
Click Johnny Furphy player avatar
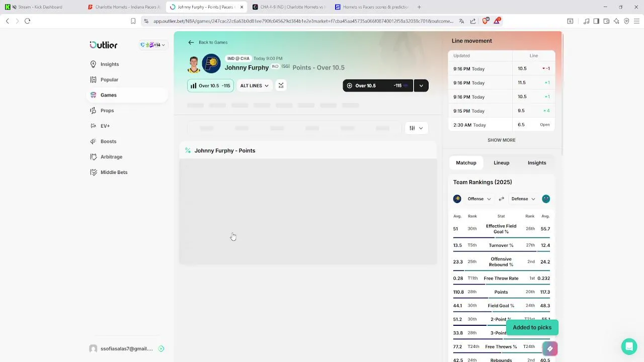pyautogui.click(x=194, y=64)
